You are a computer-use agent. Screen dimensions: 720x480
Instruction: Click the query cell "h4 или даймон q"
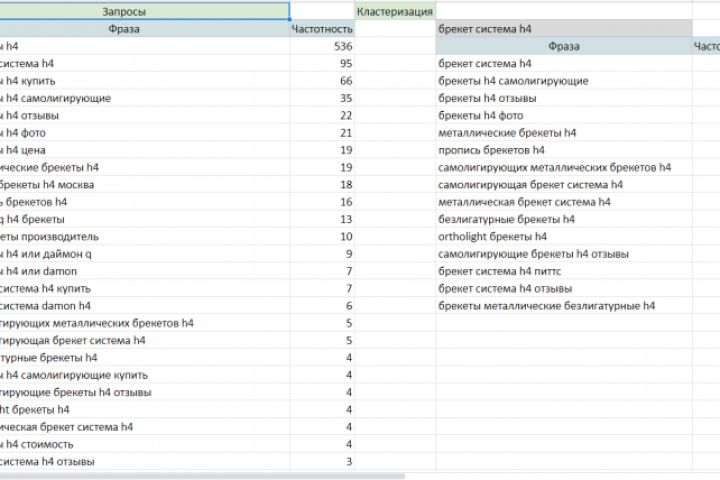pyautogui.click(x=144, y=254)
